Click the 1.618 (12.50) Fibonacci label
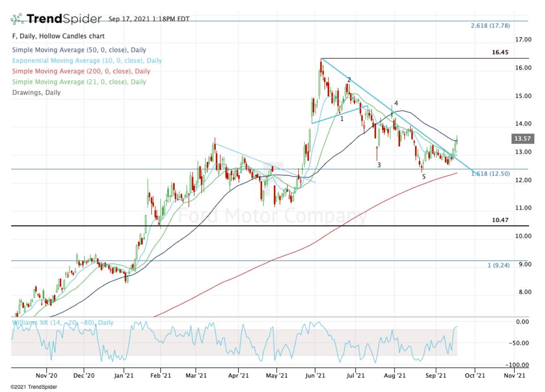The width and height of the screenshot is (545, 392). tap(490, 174)
